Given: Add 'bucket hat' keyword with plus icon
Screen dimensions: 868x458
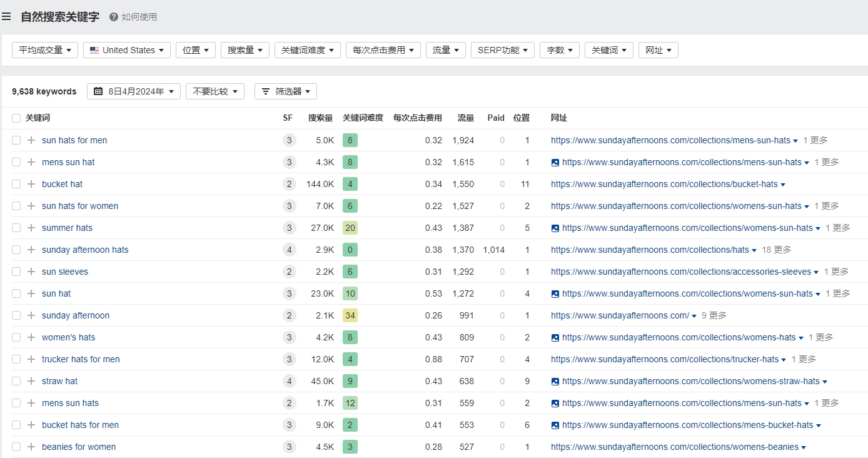Looking at the screenshot, I should coord(31,184).
